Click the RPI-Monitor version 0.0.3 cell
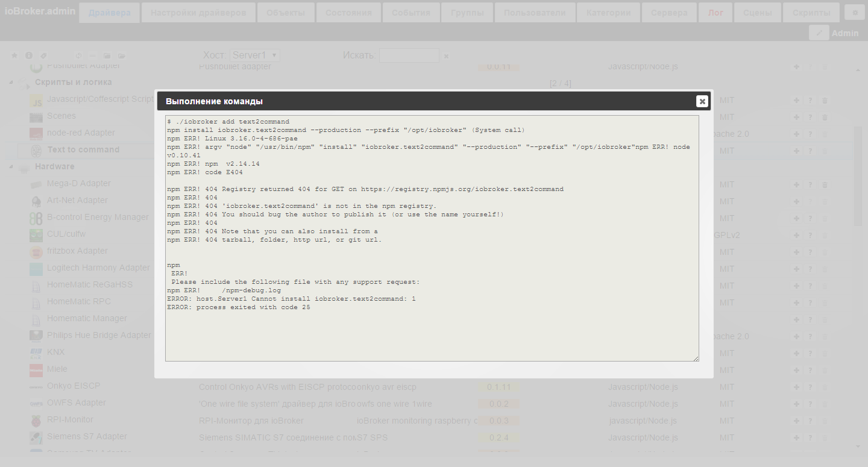The image size is (868, 467). pos(498,421)
